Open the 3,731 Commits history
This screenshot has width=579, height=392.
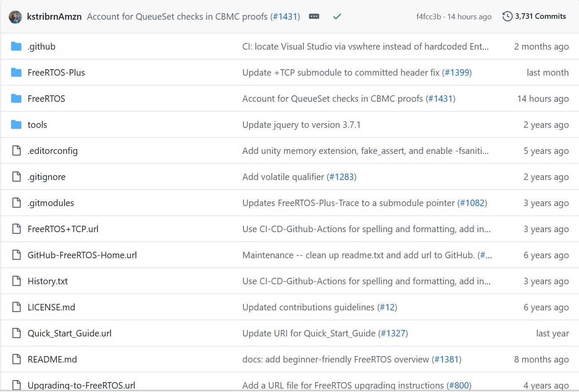[534, 16]
